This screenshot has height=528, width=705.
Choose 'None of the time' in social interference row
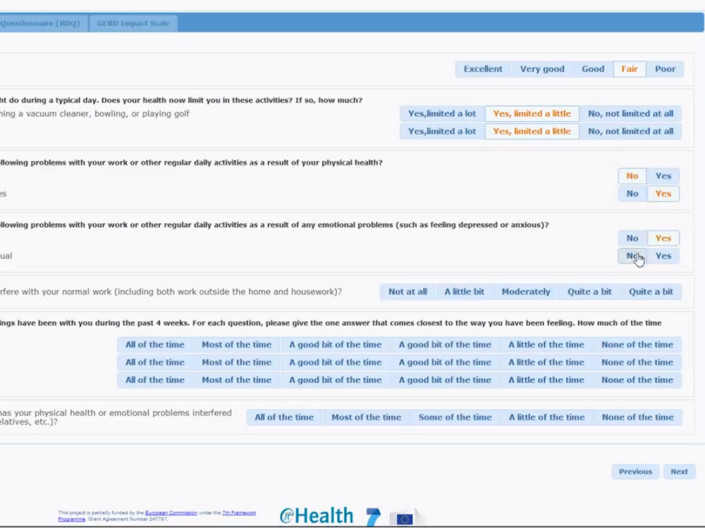click(x=638, y=417)
